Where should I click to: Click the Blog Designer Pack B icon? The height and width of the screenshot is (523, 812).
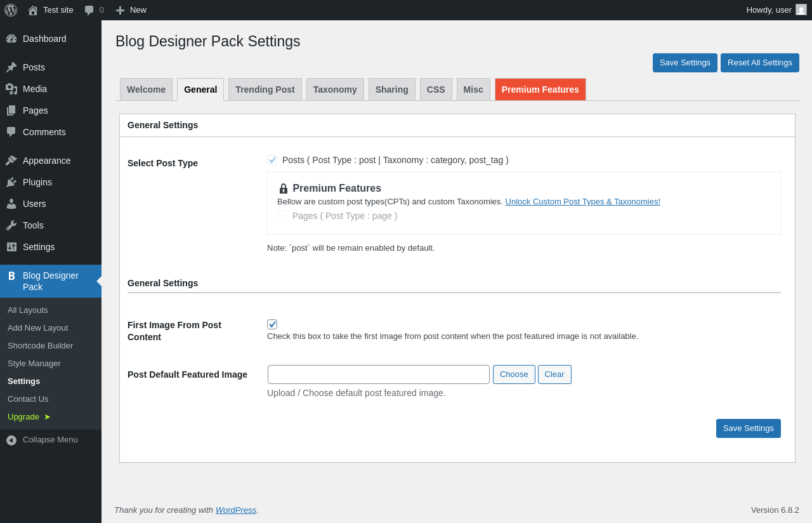pos(11,276)
